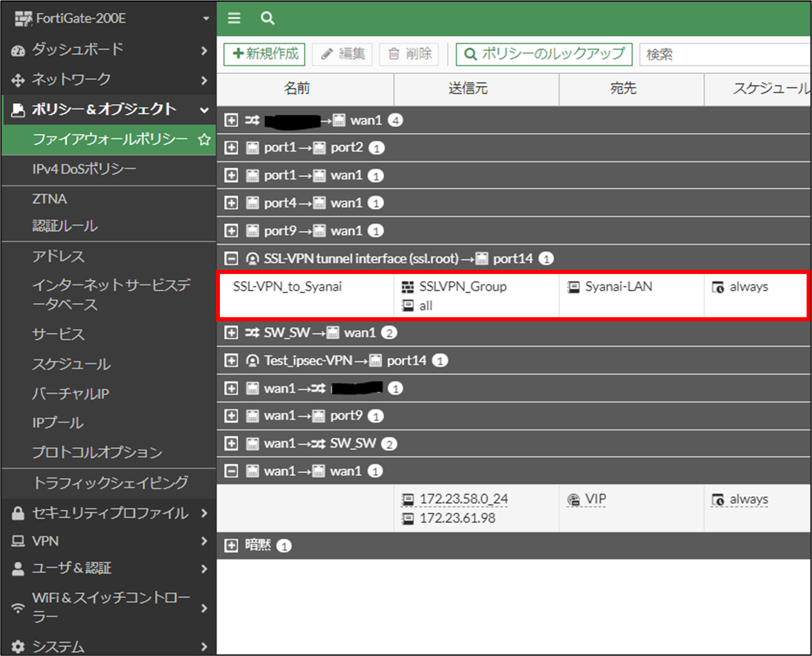Click the SSLVPN_Group source entry

coord(463,286)
